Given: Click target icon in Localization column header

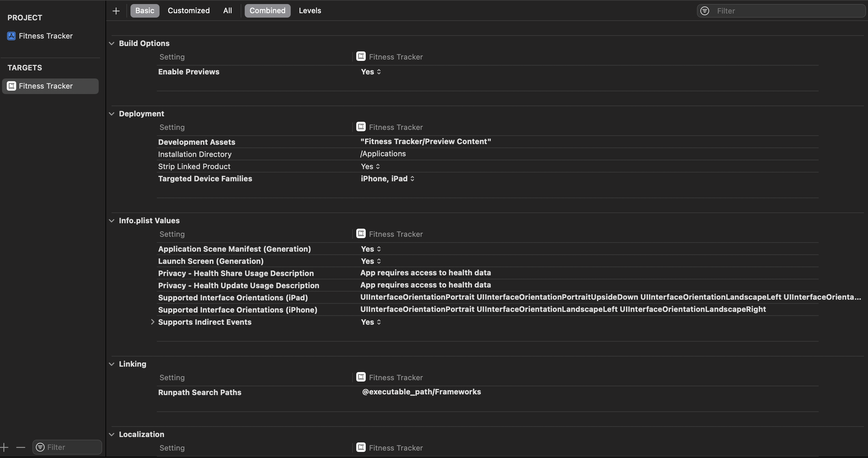Looking at the screenshot, I should (361, 448).
